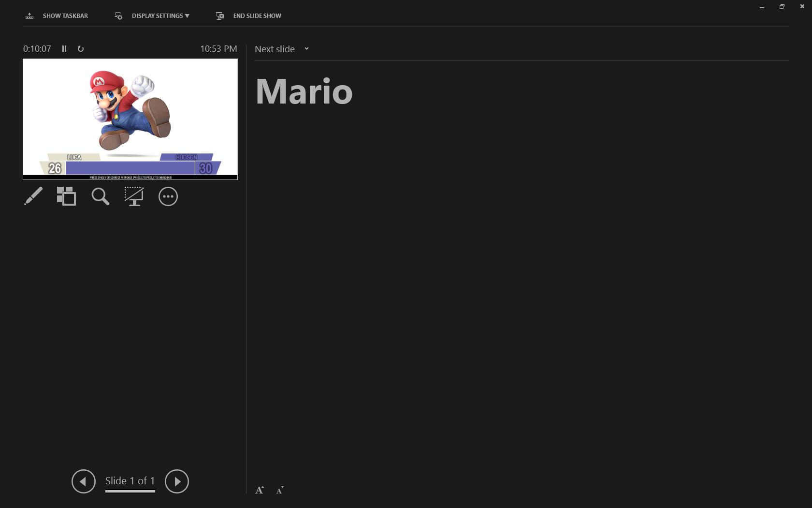Toggle black or unblack slide show
The image size is (812, 508).
point(134,196)
